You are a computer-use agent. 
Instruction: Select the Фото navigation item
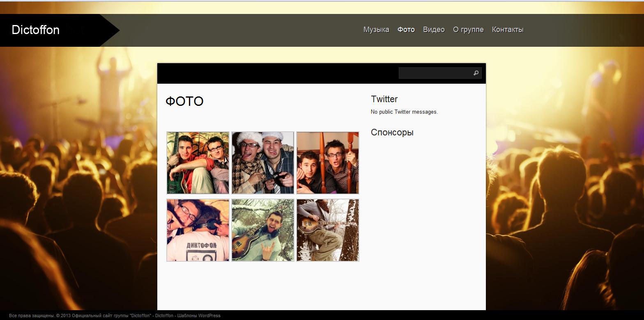tap(406, 30)
